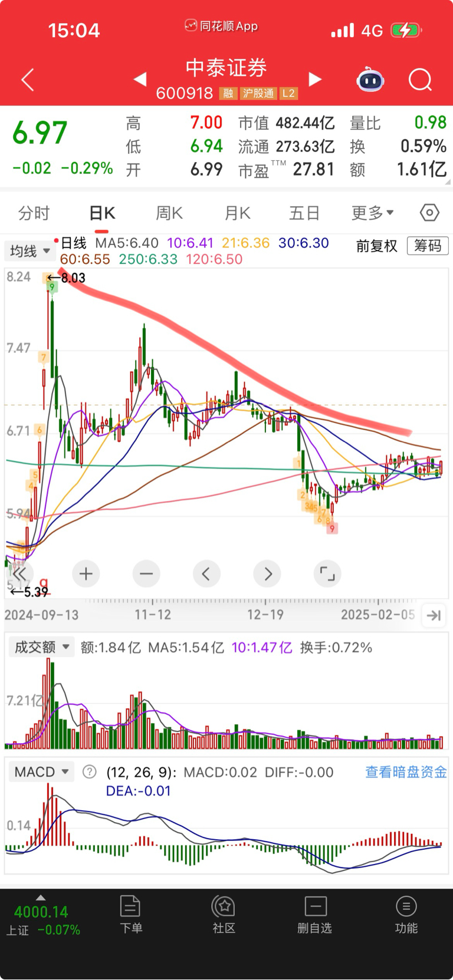Jump to latest date arrow icon
The image size is (453, 980).
434,615
